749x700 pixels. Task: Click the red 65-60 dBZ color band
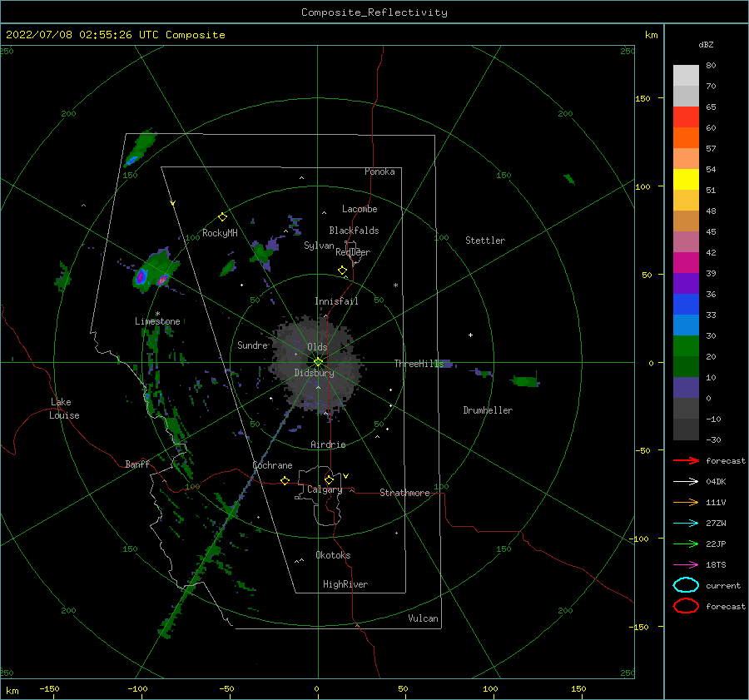(x=686, y=117)
